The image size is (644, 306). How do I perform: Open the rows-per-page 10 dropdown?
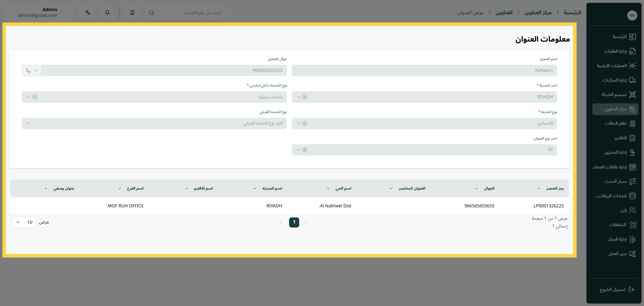pos(24,222)
